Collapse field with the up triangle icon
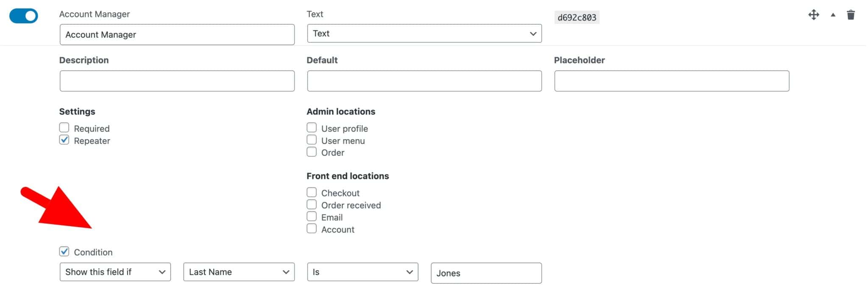This screenshot has width=868, height=294. coord(833,15)
